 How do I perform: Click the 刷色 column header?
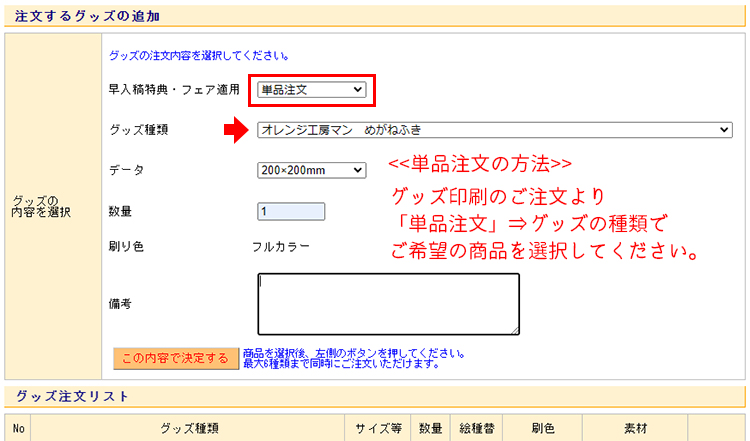(x=543, y=429)
